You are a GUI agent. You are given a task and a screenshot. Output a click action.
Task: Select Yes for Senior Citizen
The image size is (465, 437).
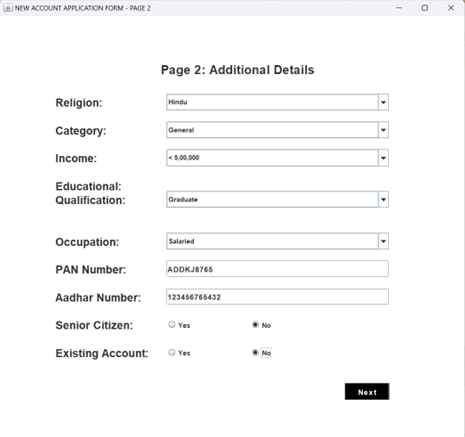(x=172, y=325)
